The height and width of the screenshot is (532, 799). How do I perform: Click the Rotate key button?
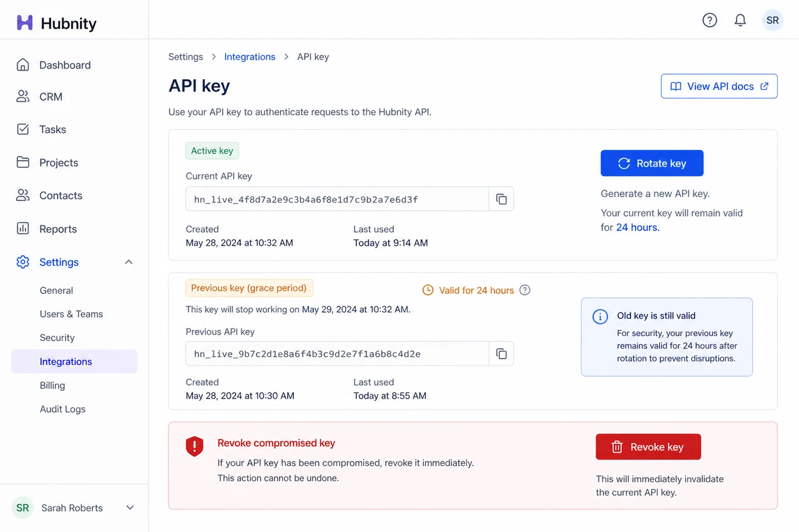coord(652,163)
